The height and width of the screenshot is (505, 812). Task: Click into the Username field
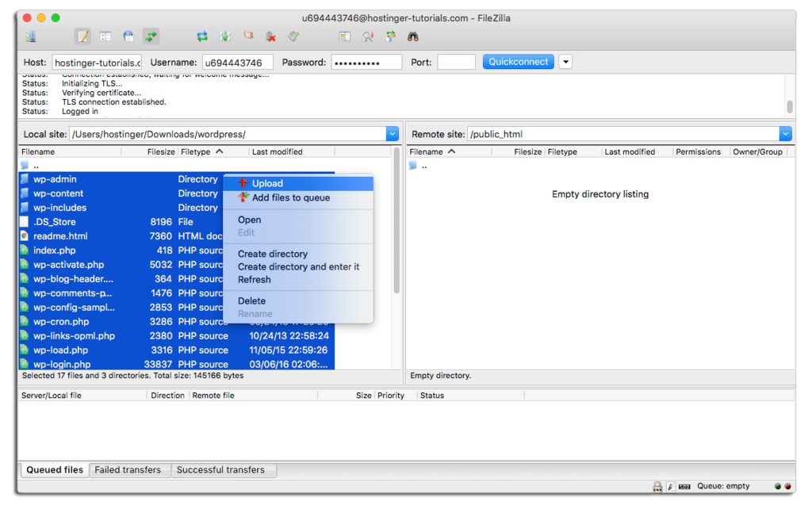point(238,63)
